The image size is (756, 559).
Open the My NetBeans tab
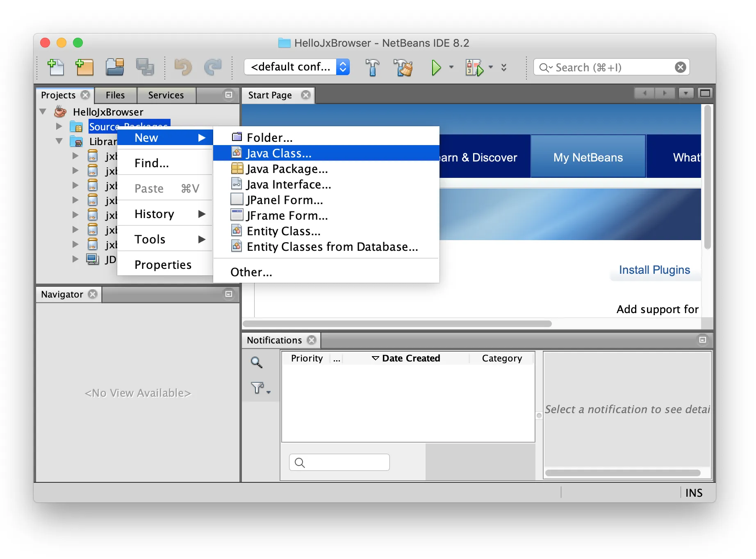[588, 157]
